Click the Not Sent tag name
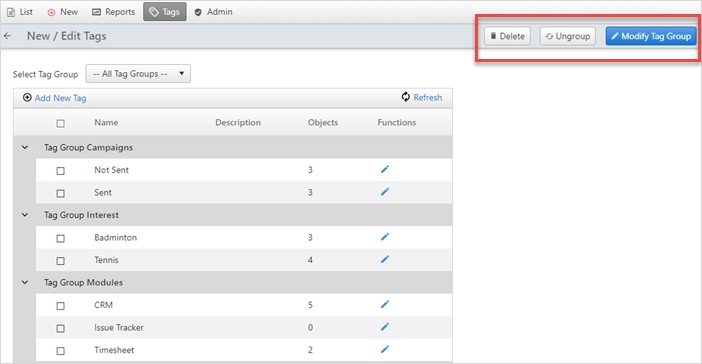The width and height of the screenshot is (702, 364). tap(111, 170)
